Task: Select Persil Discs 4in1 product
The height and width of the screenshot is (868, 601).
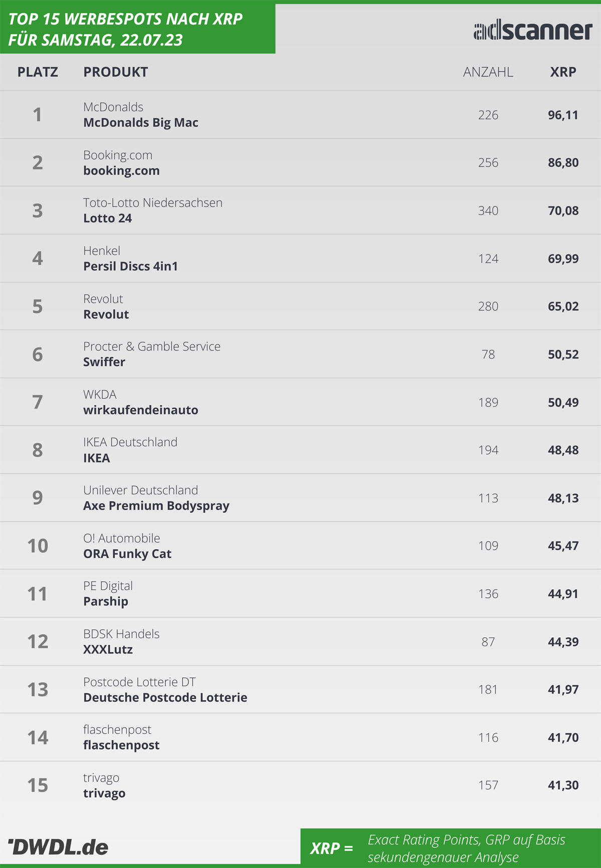Action: coord(130,266)
